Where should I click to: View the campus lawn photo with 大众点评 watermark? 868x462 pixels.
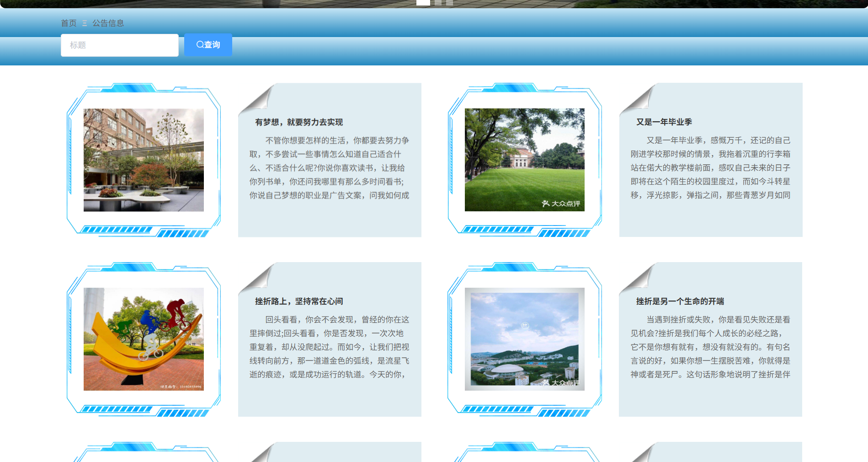(x=525, y=159)
